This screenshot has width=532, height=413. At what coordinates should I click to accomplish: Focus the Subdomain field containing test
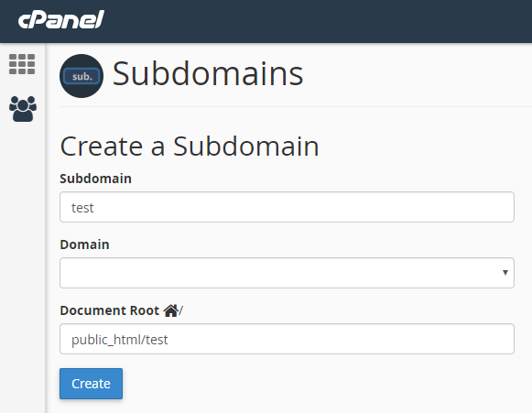pyautogui.click(x=287, y=207)
